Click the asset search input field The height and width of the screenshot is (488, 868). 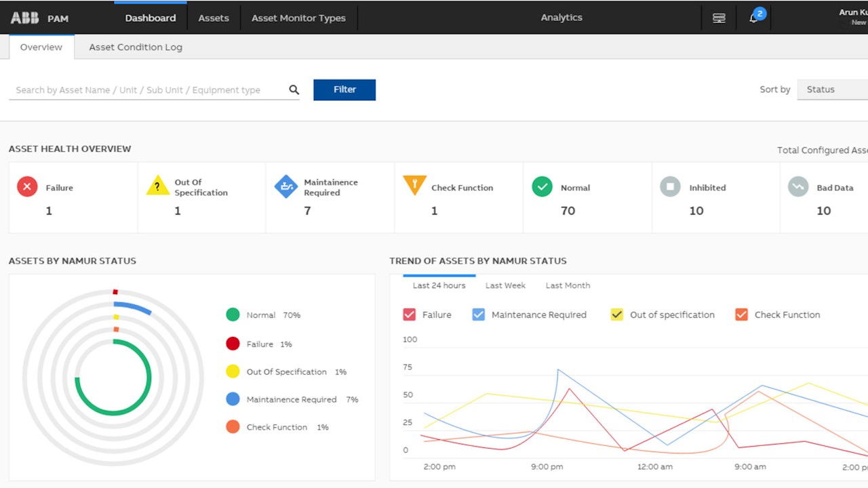coord(147,89)
